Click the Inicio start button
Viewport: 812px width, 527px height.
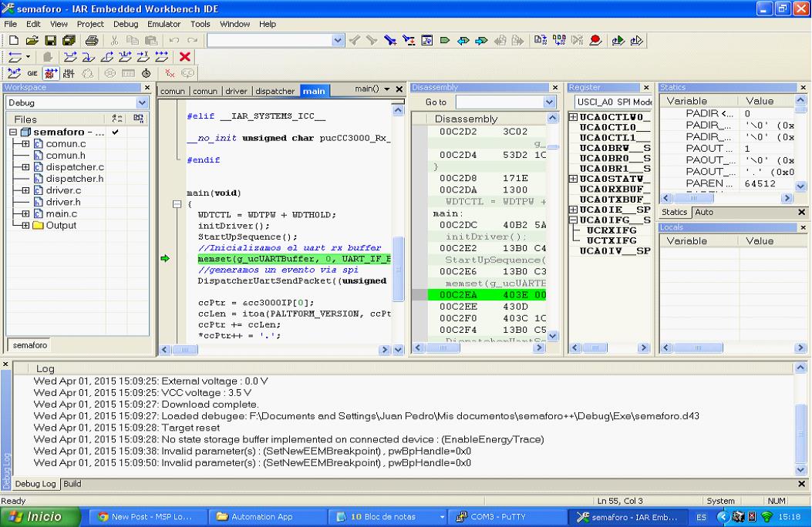pyautogui.click(x=40, y=517)
